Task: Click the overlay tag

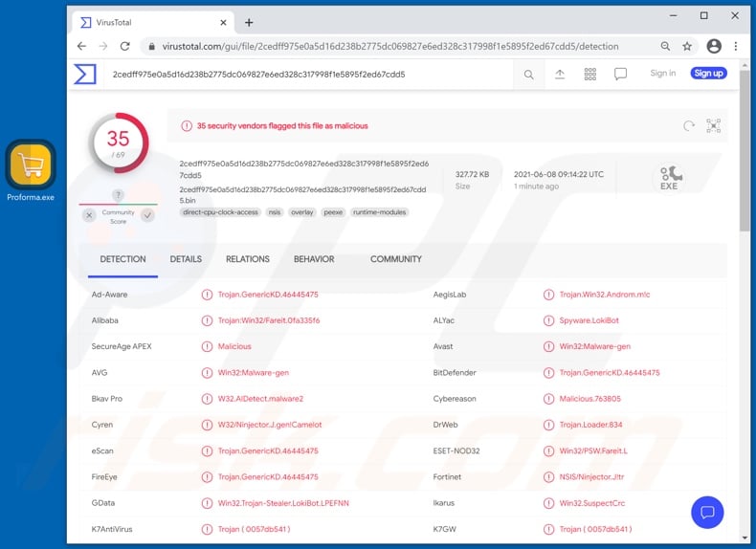Action: point(302,212)
